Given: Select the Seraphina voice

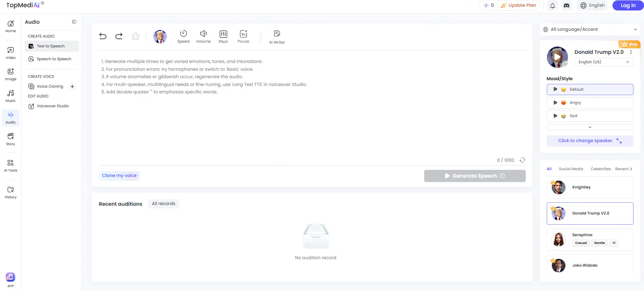Looking at the screenshot, I should coord(590,240).
